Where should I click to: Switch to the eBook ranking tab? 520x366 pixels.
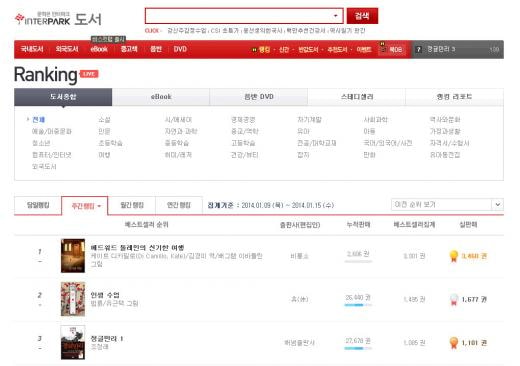click(x=161, y=97)
